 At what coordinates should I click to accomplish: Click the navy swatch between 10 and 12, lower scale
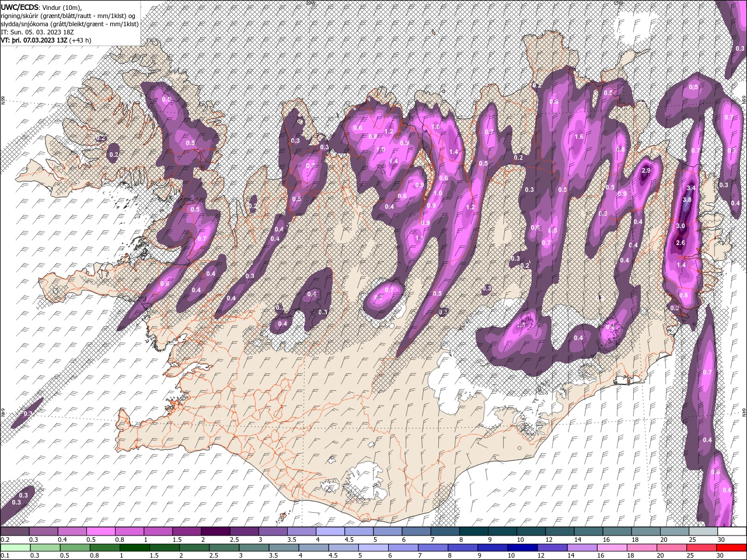click(522, 548)
